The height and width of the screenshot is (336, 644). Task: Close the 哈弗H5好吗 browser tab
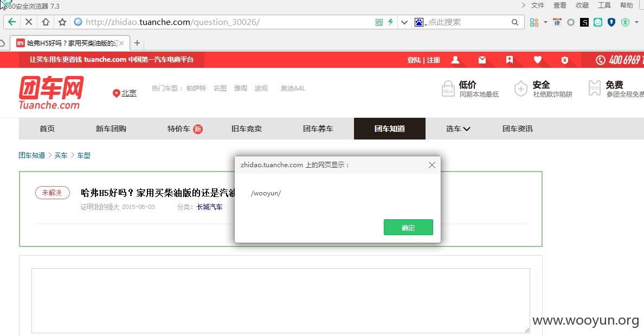121,43
